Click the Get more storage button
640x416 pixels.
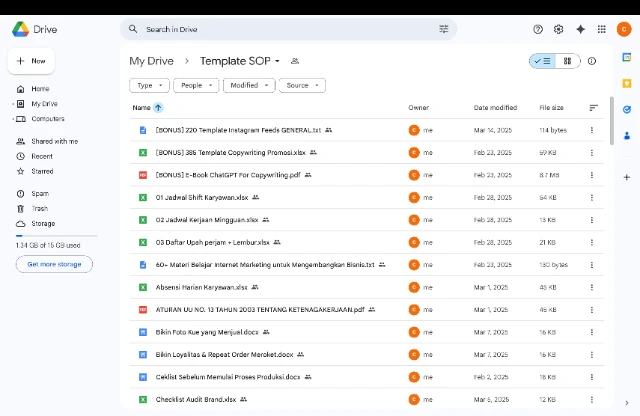tap(54, 264)
